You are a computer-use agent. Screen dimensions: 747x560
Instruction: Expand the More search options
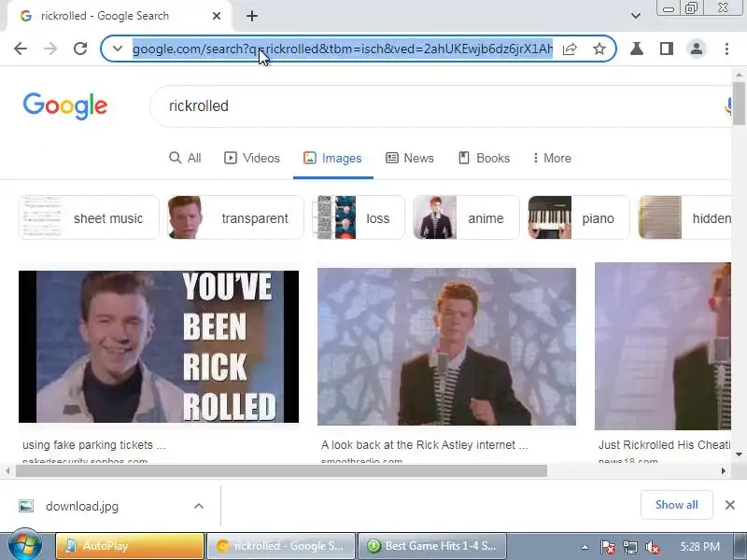(552, 158)
